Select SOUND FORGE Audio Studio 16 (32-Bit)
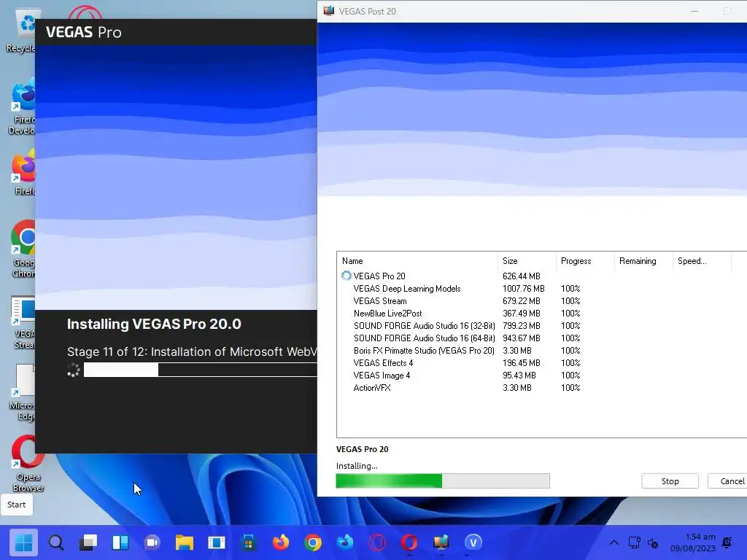Screen dimensions: 747x560 (x=542, y=326)
